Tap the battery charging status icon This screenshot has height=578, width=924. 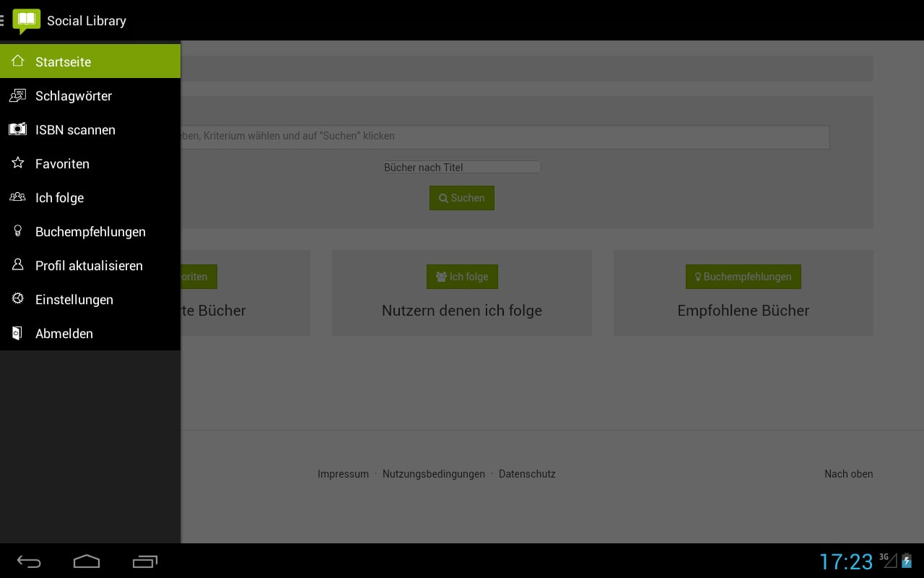(907, 561)
